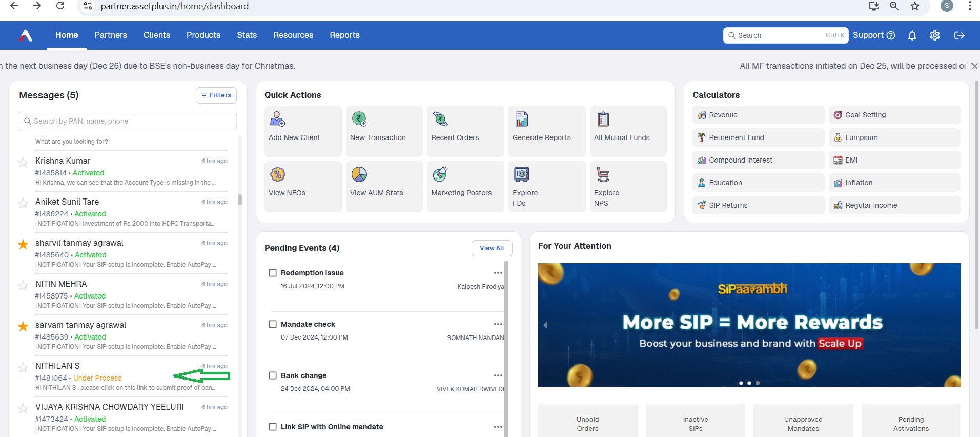Image resolution: width=980 pixels, height=437 pixels.
Task: Start a New Transaction from Quick Actions
Action: point(384,131)
